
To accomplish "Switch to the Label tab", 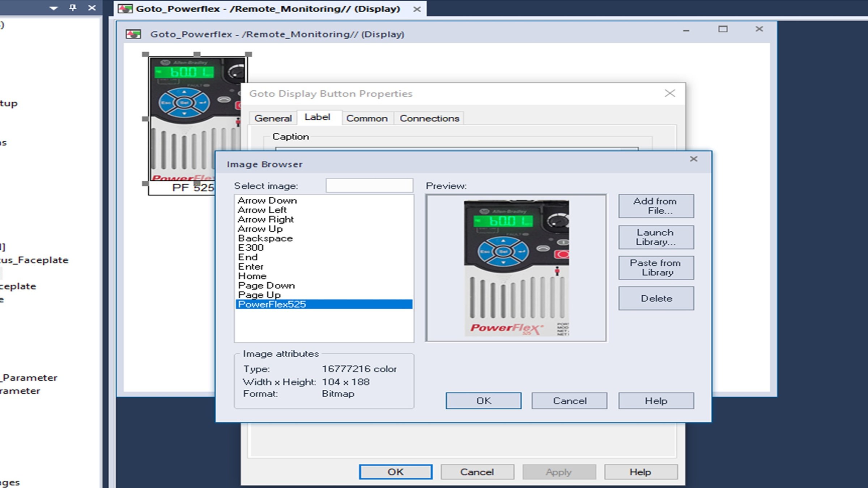I will 318,117.
